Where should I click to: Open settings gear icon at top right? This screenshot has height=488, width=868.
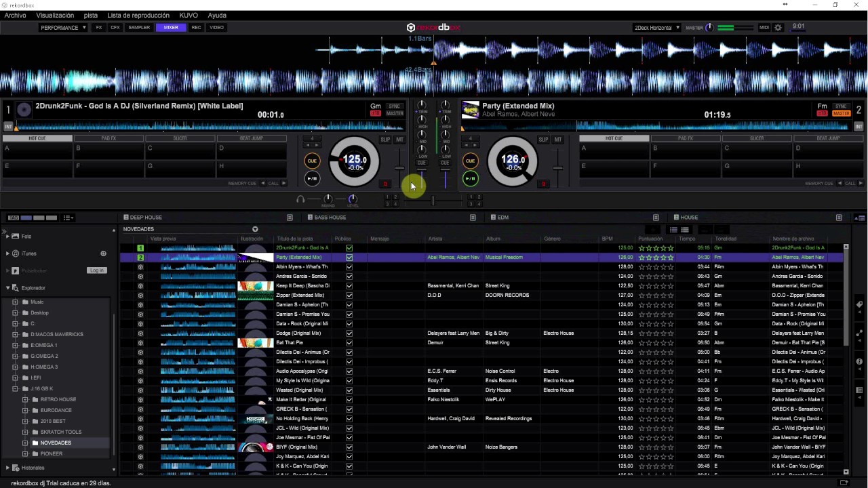click(778, 28)
